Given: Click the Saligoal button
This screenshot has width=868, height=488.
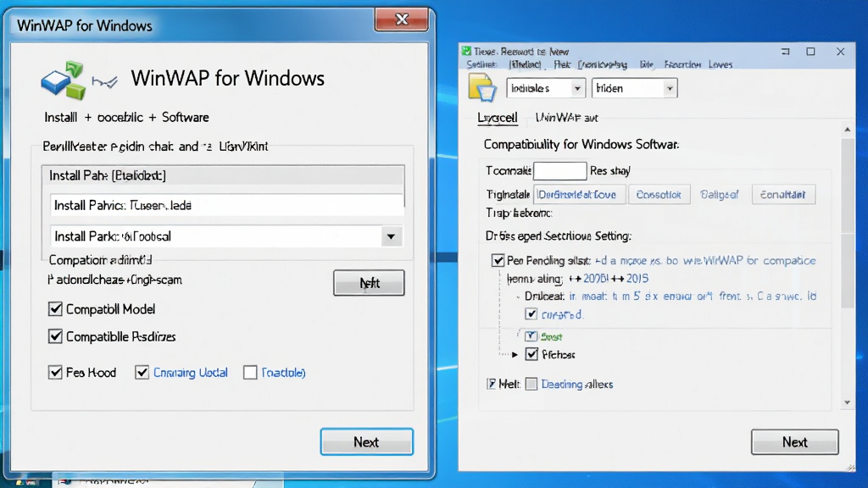Looking at the screenshot, I should 719,194.
